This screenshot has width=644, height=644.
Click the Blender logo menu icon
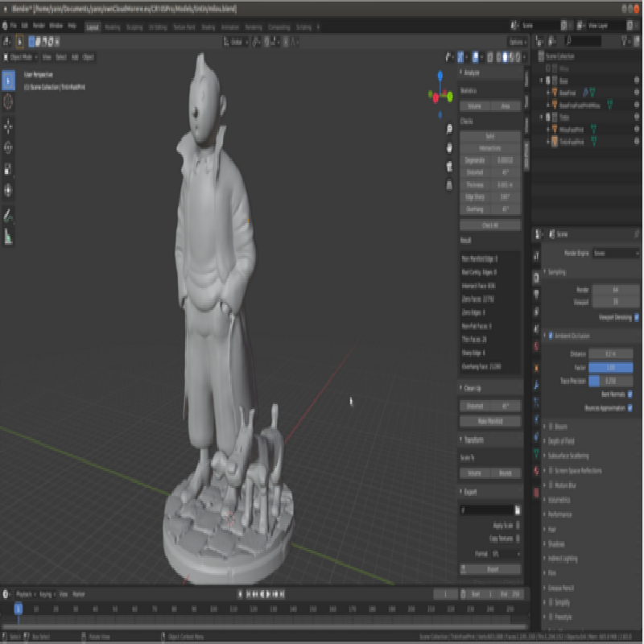5,26
